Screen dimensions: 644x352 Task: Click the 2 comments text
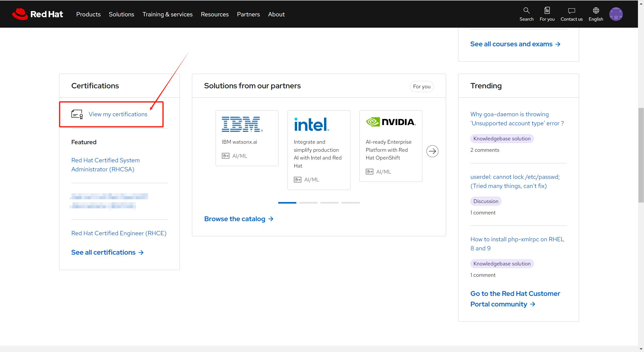click(x=485, y=150)
